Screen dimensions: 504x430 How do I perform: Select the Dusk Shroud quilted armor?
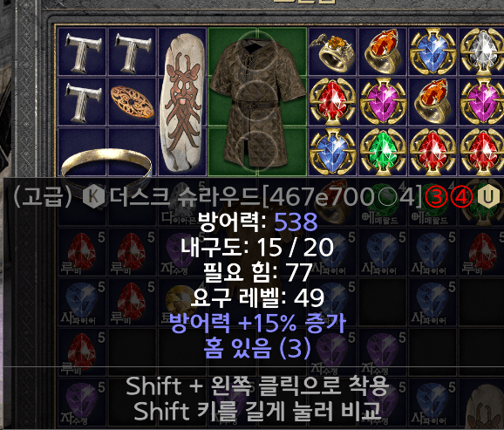[x=257, y=102]
